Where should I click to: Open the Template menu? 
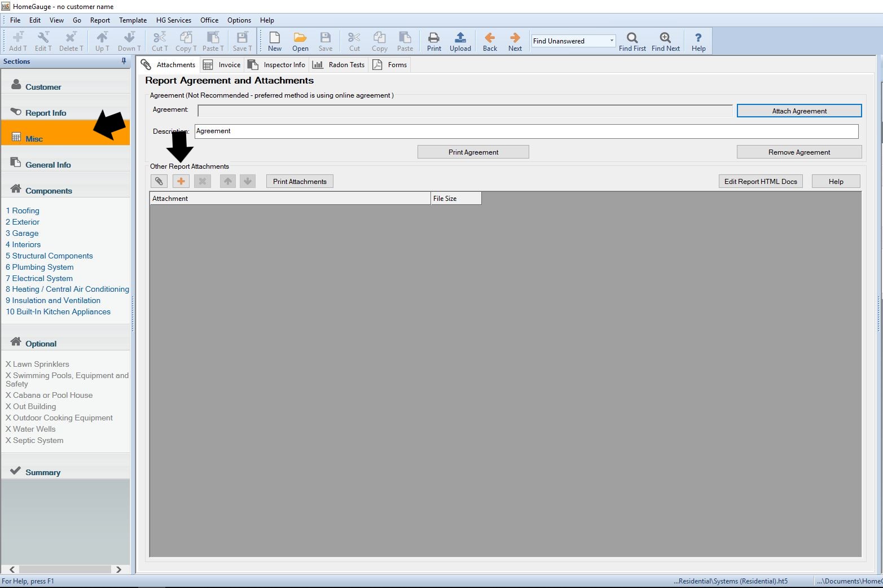(x=133, y=20)
